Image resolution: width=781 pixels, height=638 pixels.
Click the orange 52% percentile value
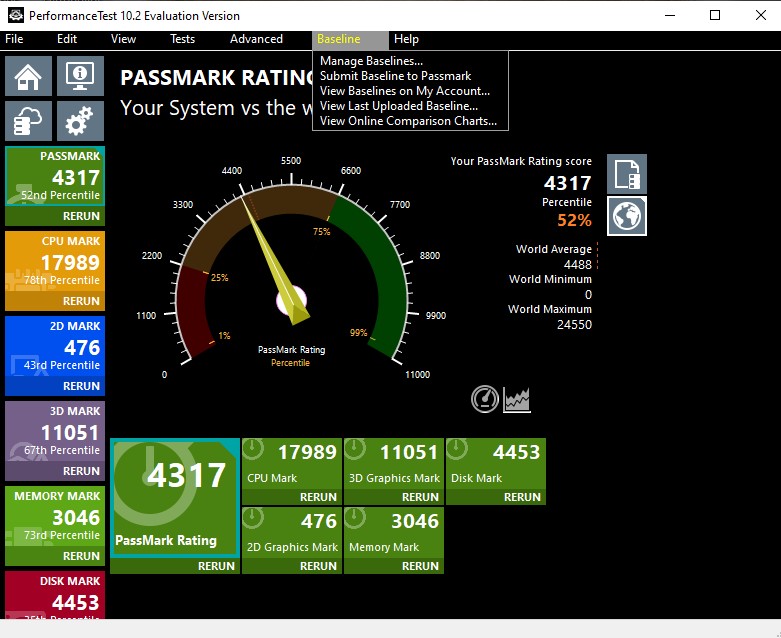(574, 220)
